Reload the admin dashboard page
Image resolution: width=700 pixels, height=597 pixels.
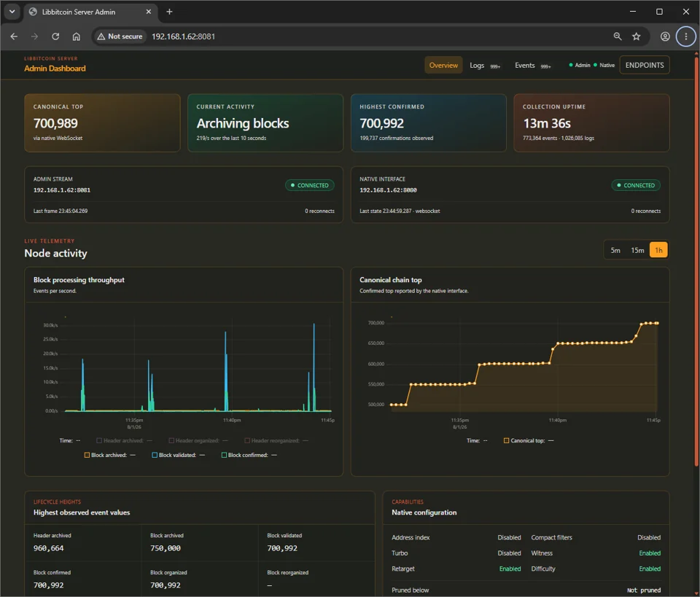pyautogui.click(x=55, y=36)
